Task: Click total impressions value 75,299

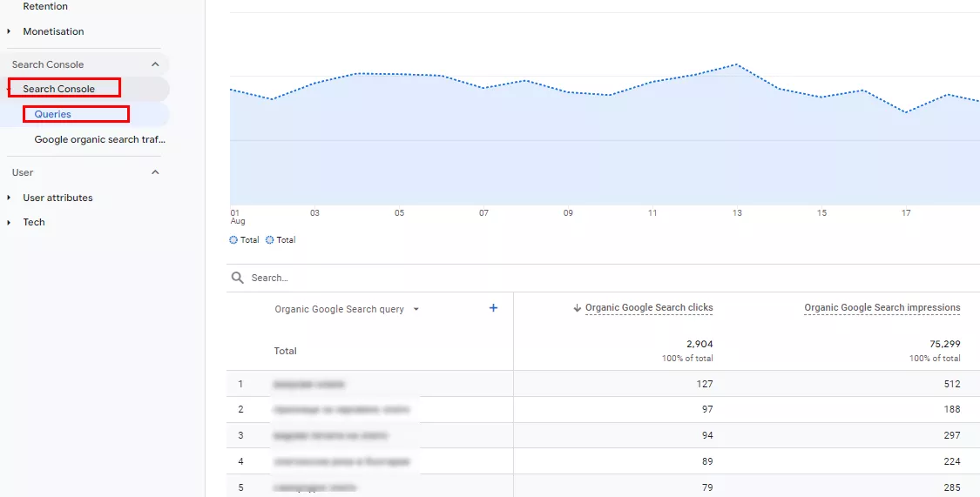Action: [945, 344]
